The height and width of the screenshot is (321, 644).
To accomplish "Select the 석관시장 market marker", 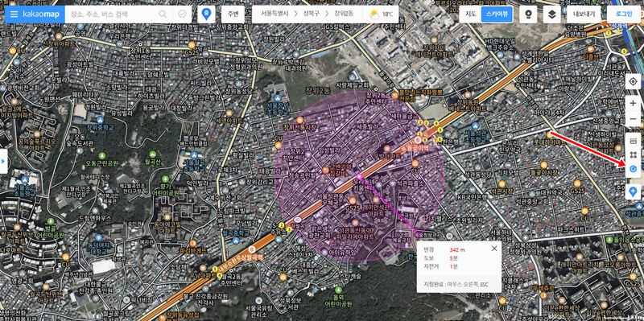I will [502, 184].
